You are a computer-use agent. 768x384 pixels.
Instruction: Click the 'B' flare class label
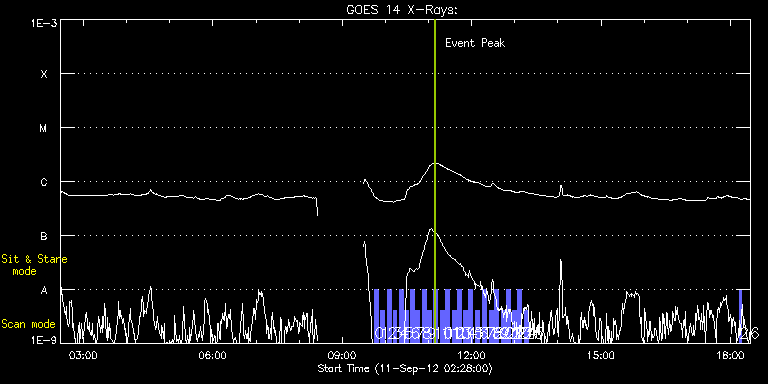(44, 236)
